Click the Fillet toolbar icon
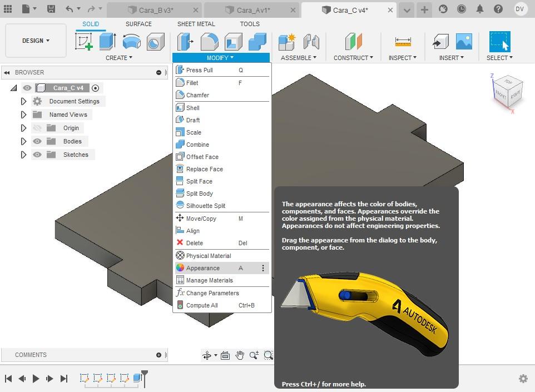 click(209, 42)
